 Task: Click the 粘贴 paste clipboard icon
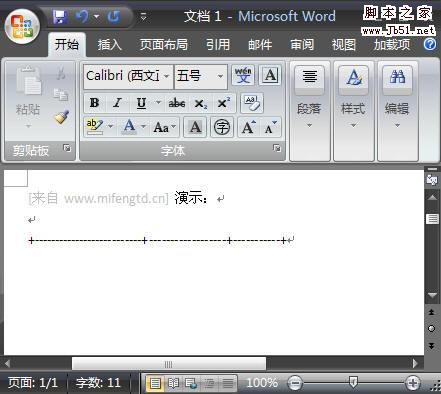coord(29,81)
